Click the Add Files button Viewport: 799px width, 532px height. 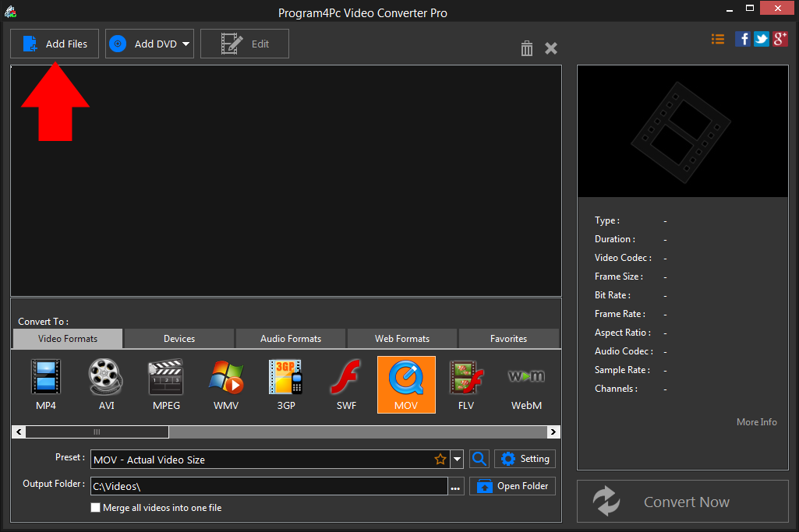tap(54, 44)
